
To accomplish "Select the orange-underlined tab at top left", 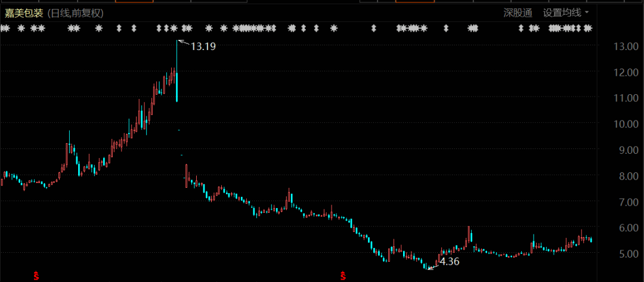I will (x=134, y=2).
